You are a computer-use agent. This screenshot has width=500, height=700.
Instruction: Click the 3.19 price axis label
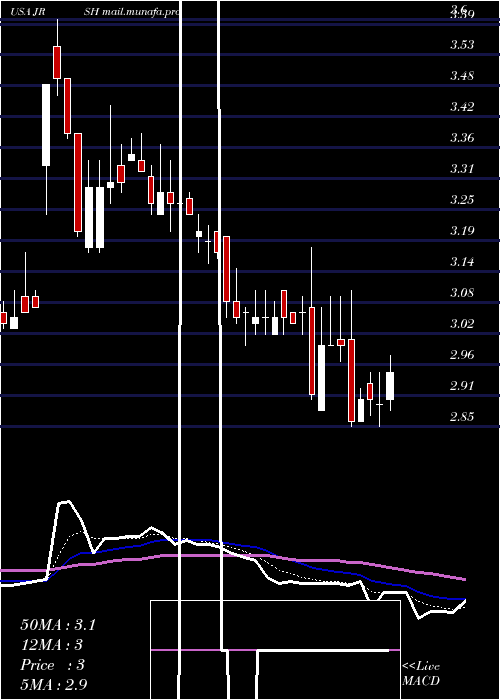point(462,231)
